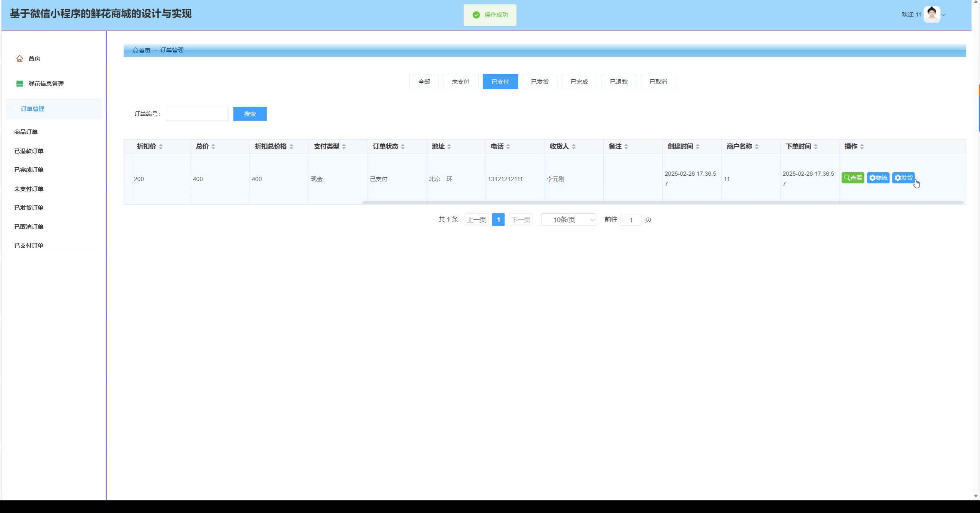
Task: Sort by 折扣价 column arrows
Action: tap(161, 147)
